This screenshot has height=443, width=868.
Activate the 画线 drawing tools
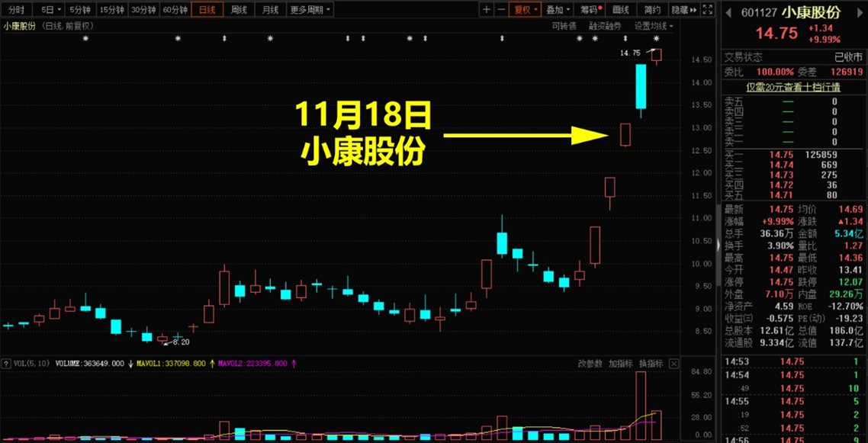(621, 9)
